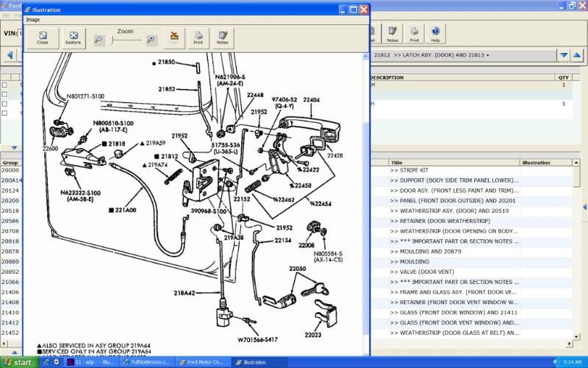The height and width of the screenshot is (368, 588).
Task: Click the Zoom slider track
Action: click(125, 41)
